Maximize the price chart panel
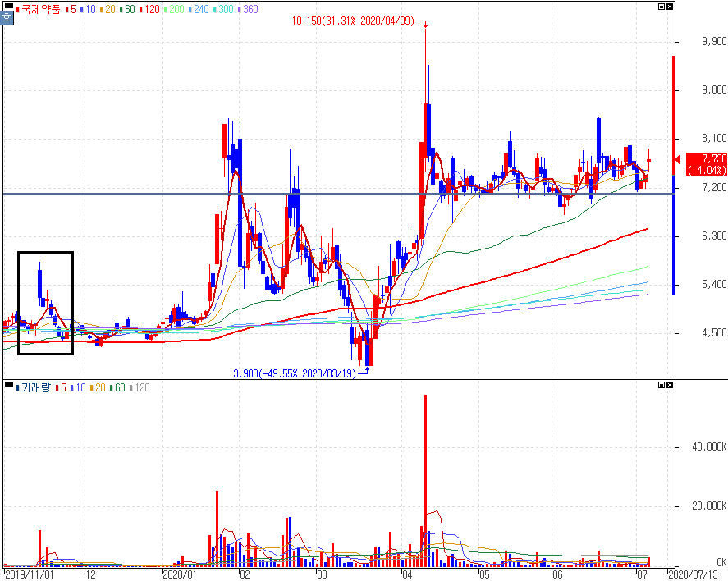 pyautogui.click(x=662, y=7)
